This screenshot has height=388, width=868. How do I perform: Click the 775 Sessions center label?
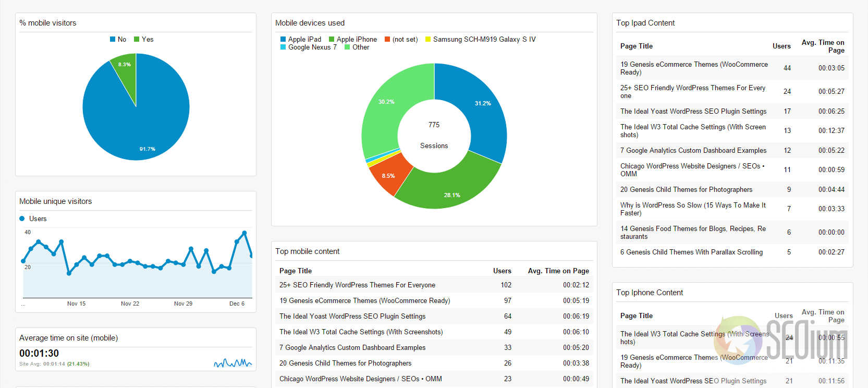[434, 135]
